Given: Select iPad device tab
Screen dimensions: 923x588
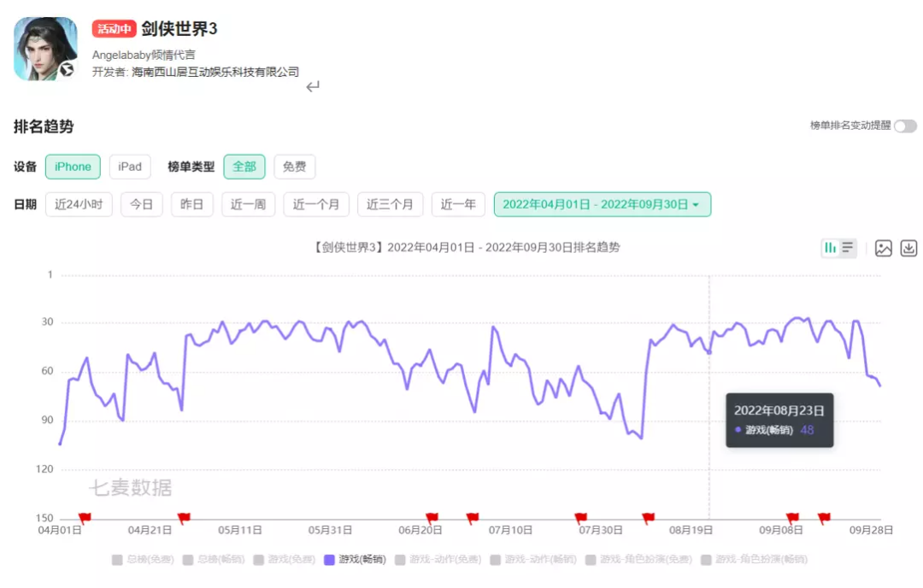Looking at the screenshot, I should 130,167.
